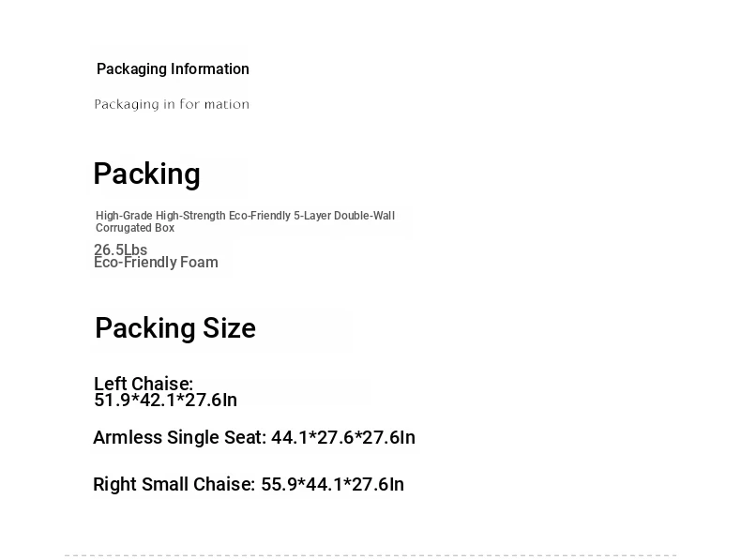This screenshot has width=741, height=560.
Task: Click the word Information in the top heading
Action: pos(210,69)
